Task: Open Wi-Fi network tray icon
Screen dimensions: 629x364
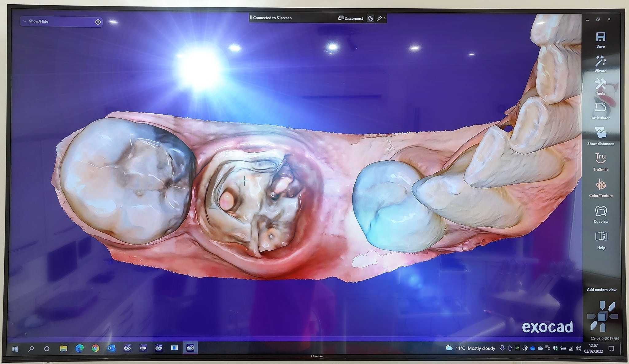Action: pyautogui.click(x=571, y=348)
